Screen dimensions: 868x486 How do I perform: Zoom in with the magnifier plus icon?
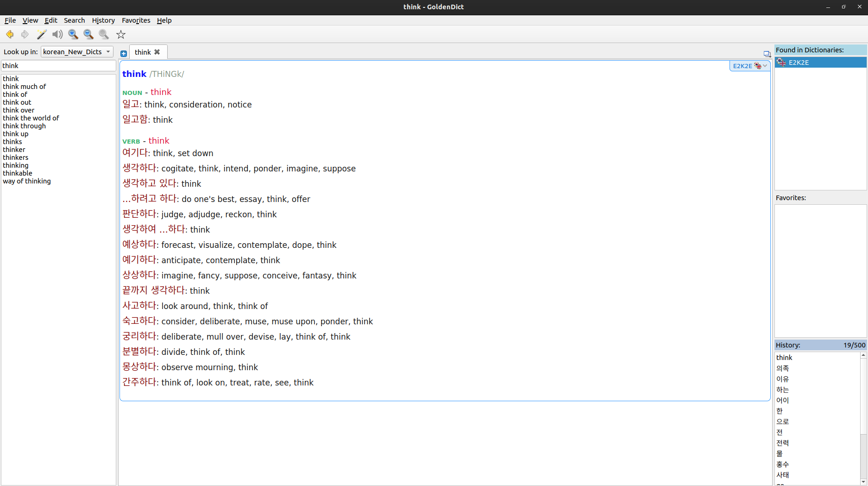point(73,34)
